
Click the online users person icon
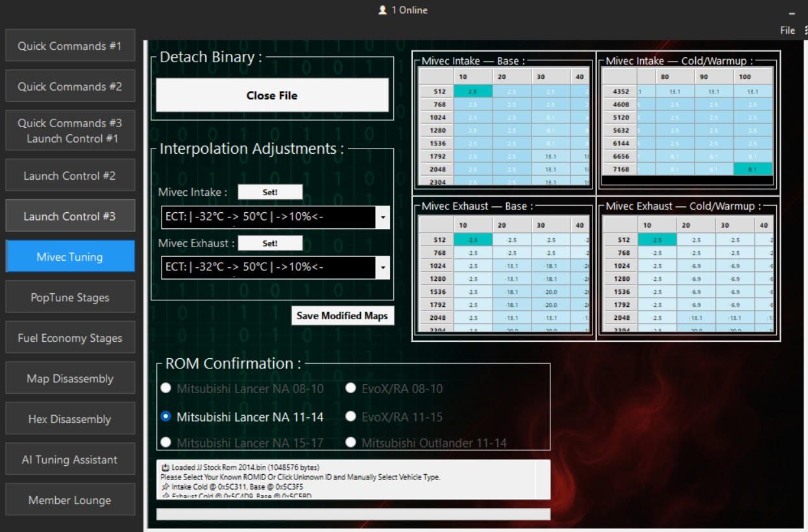383,10
